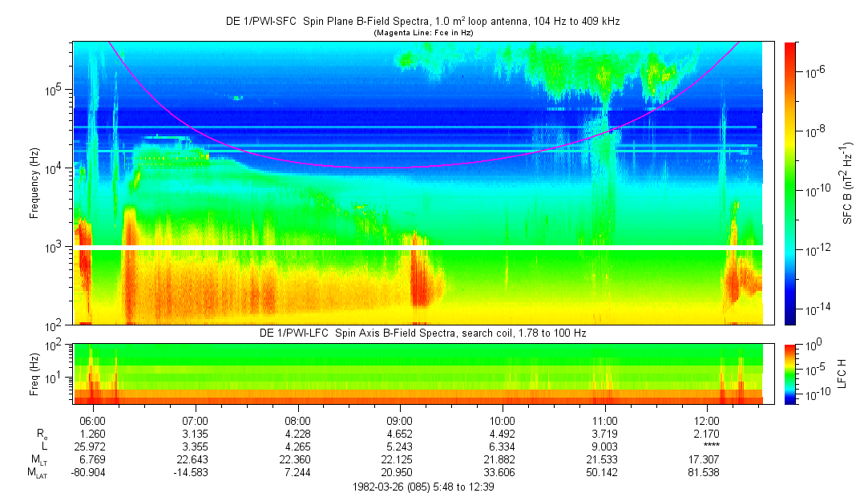Select the 11:00 time tick label
The image size is (868, 497).
click(604, 420)
